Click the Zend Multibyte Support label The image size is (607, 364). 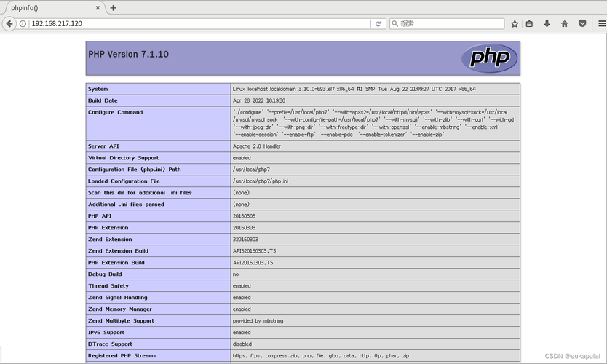pos(121,320)
